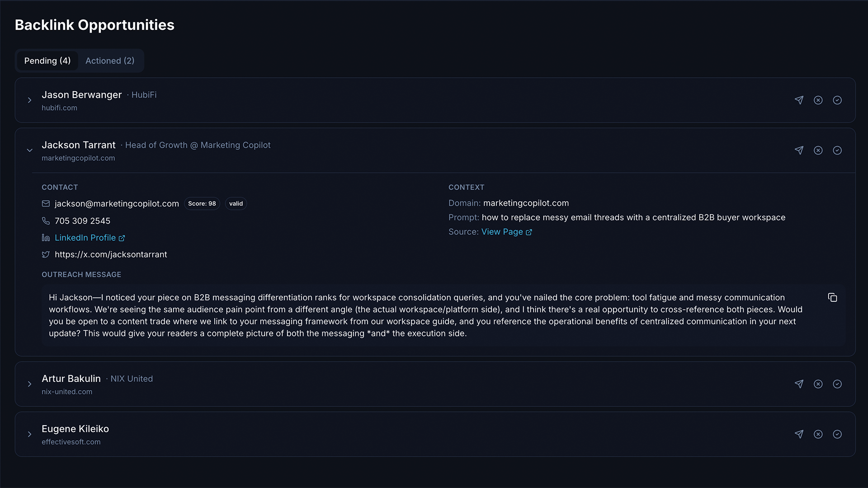Copy the outreach message to clipboard
Screen dimensions: 868x488
[x=832, y=297]
